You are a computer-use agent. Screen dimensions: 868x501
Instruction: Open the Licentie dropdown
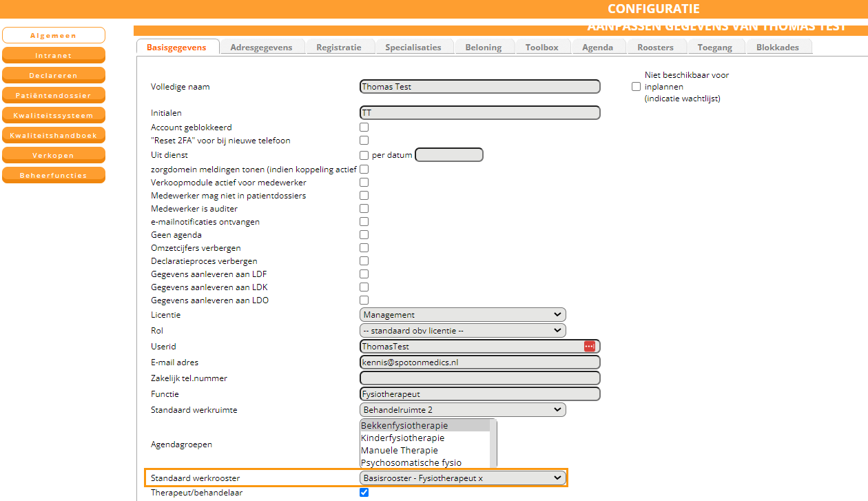(x=462, y=315)
